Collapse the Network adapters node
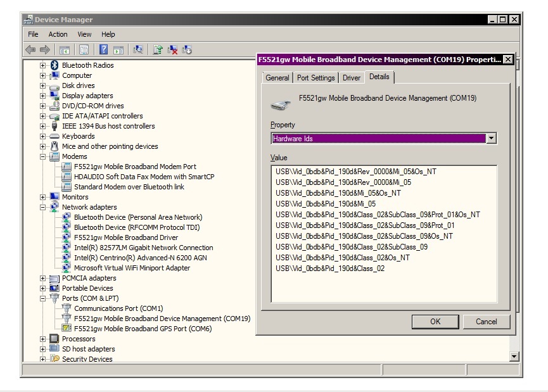Image resolution: width=548 pixels, height=392 pixels. (x=43, y=207)
